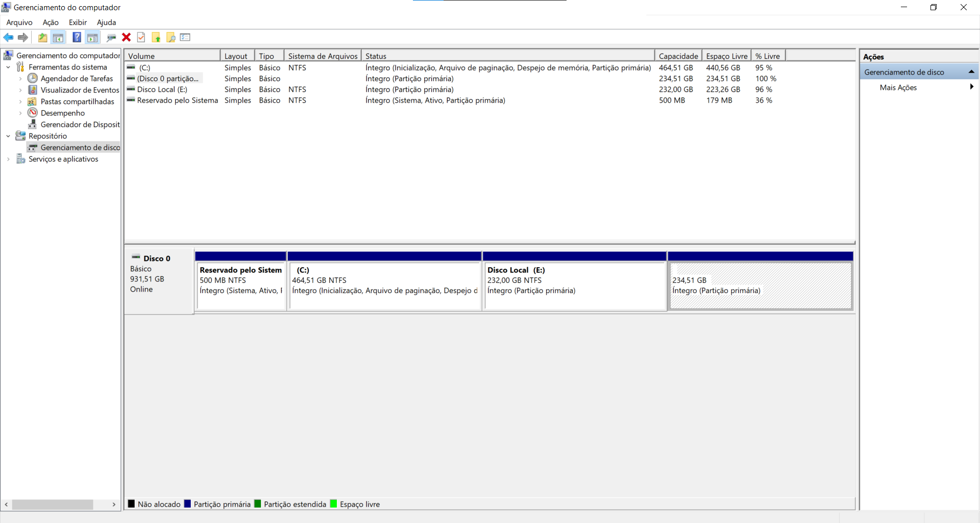Click Visualizador de Eventos icon
This screenshot has height=523, width=980.
click(x=33, y=90)
